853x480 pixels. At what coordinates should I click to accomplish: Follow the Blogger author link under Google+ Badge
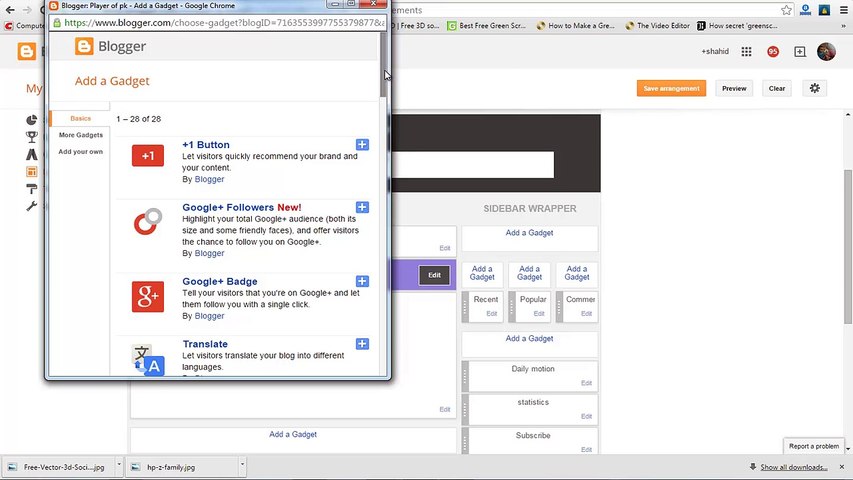tap(209, 316)
